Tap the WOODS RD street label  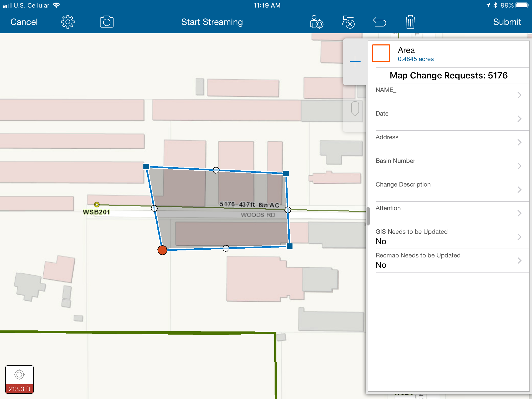click(x=258, y=215)
